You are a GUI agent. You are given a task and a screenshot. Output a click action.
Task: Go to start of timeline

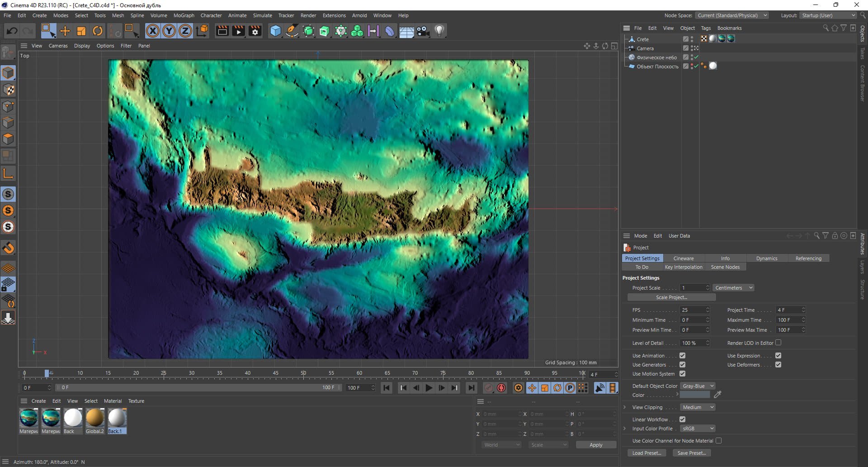tap(386, 388)
